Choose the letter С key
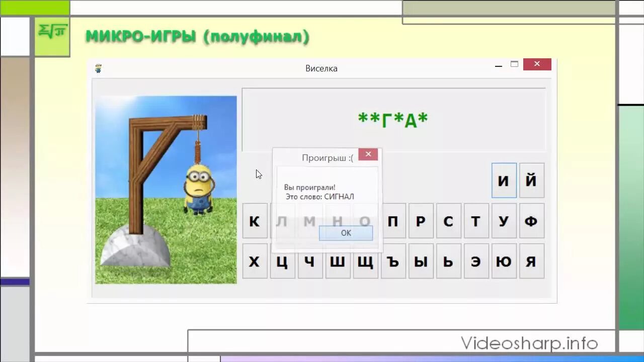 coord(449,221)
